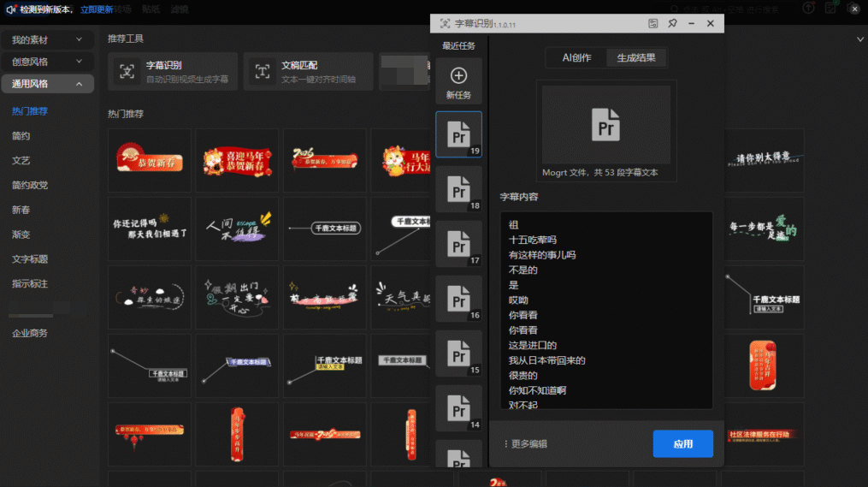Image resolution: width=868 pixels, height=487 pixels.
Task: Click subtitle line 你知不知道啊
Action: click(538, 390)
